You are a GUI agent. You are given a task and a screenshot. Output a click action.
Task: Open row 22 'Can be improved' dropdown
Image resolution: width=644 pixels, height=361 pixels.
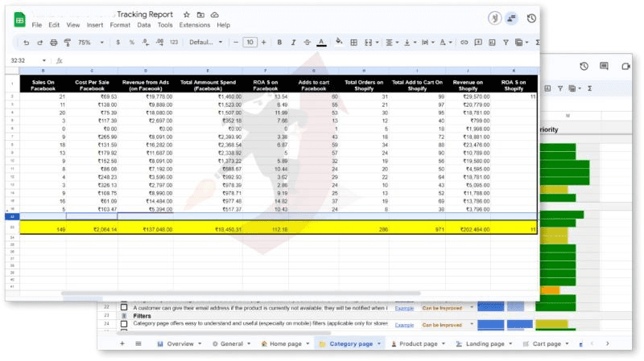[x=472, y=308]
